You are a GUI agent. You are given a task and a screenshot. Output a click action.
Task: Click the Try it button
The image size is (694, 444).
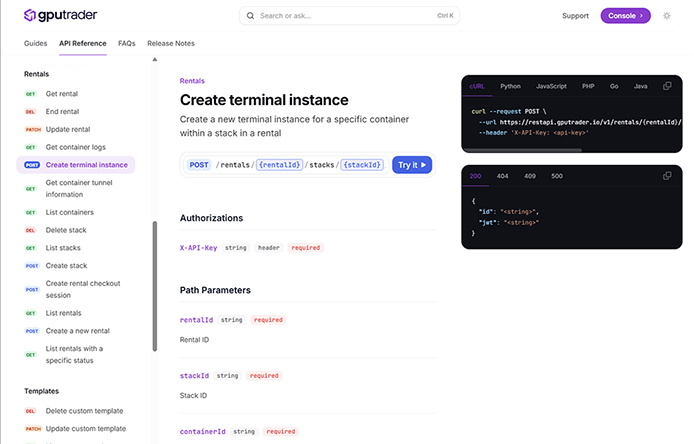coord(412,165)
